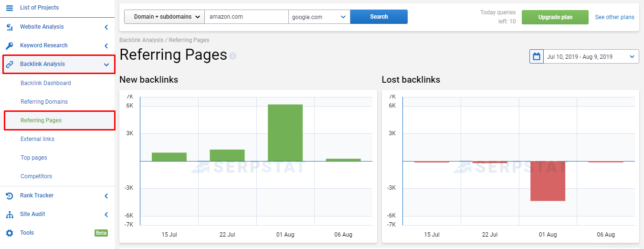Screen dimensions: 644x249
Task: Open List of Projects
Action: pos(40,8)
